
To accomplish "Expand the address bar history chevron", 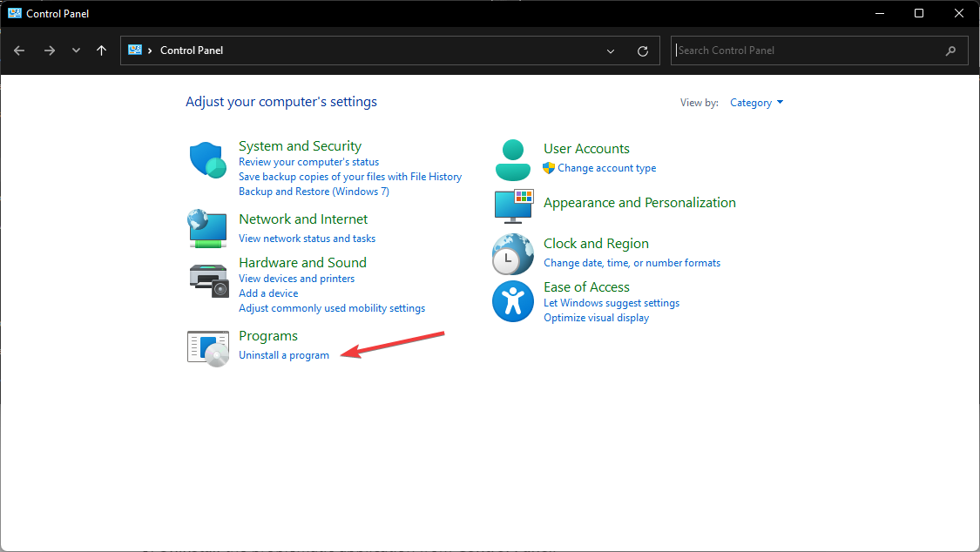I will (x=610, y=50).
